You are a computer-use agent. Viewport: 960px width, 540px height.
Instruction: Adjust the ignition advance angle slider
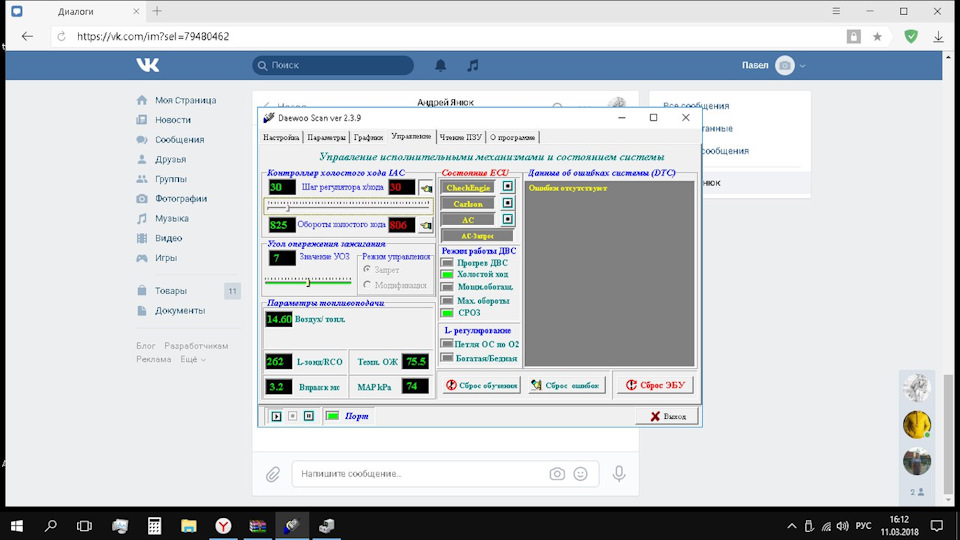click(308, 281)
